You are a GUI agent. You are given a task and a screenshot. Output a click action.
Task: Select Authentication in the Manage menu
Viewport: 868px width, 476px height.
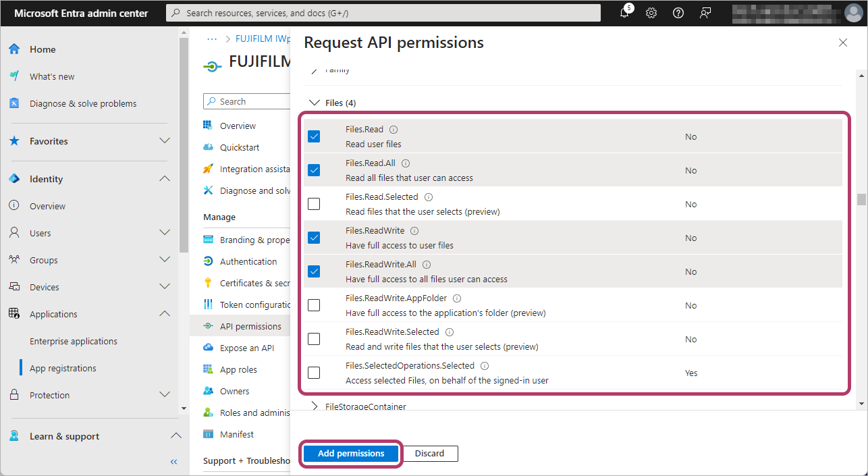pyautogui.click(x=248, y=261)
